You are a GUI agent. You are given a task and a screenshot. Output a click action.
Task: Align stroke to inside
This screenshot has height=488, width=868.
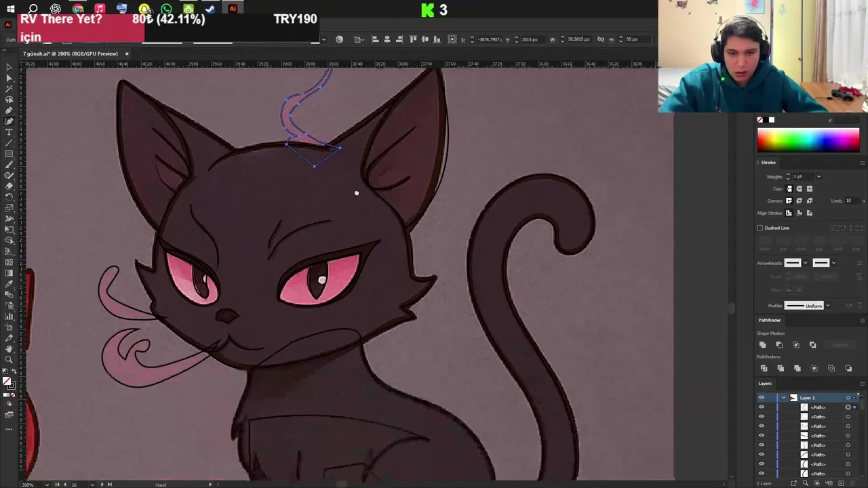coord(799,213)
